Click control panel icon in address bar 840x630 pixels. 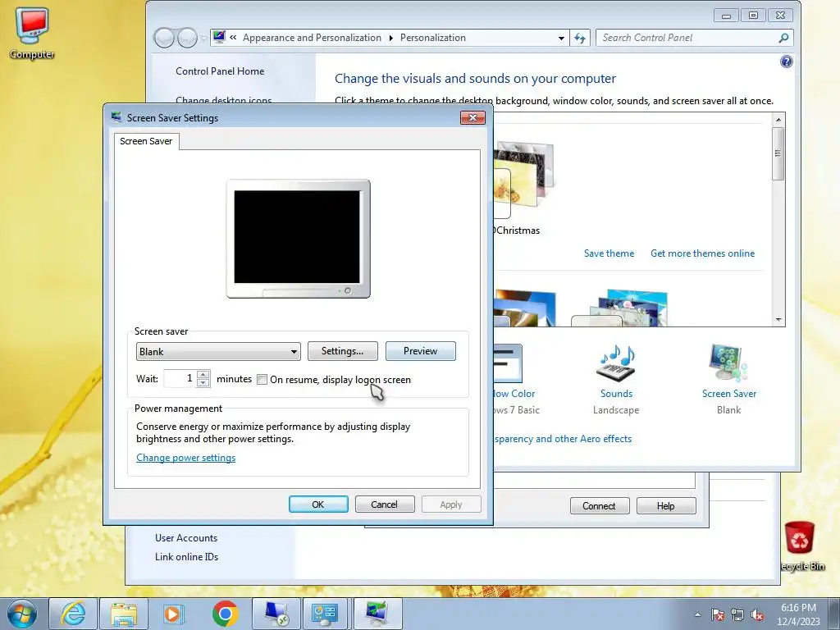pyautogui.click(x=219, y=37)
